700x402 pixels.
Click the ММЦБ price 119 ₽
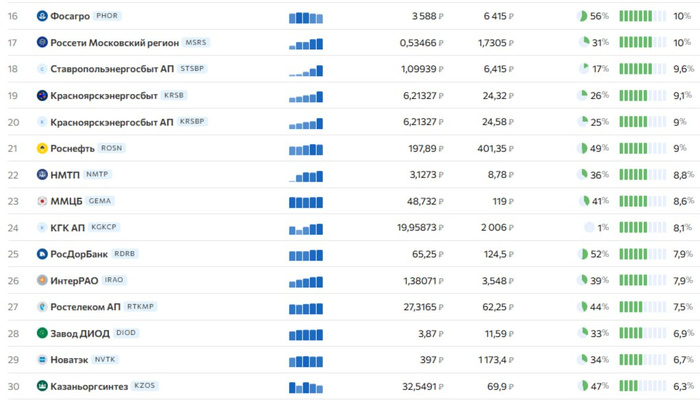503,201
